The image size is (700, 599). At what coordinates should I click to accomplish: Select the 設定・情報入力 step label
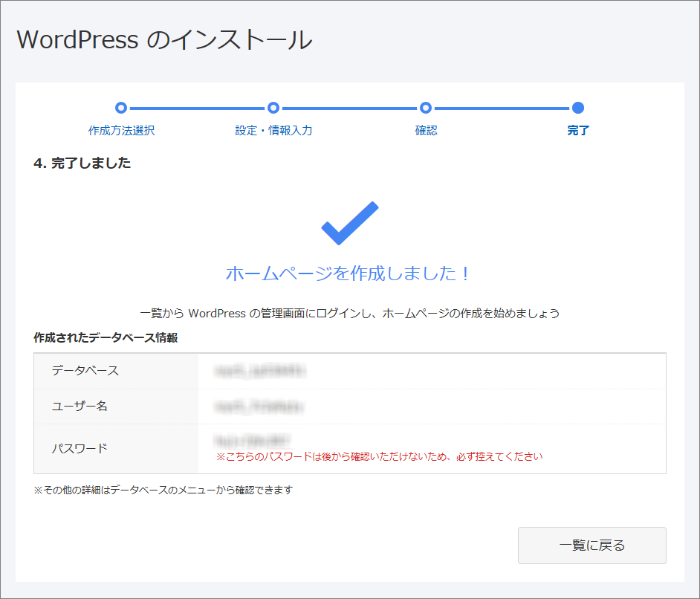coord(273,131)
